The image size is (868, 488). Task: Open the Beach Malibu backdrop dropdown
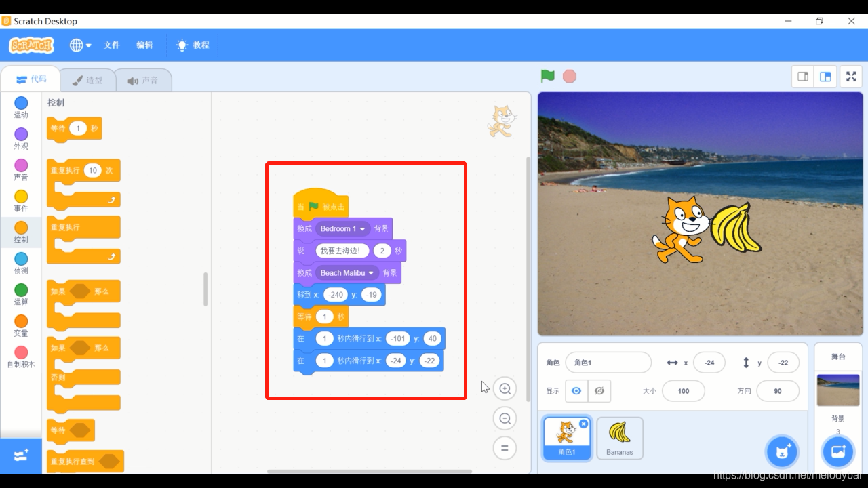click(347, 273)
